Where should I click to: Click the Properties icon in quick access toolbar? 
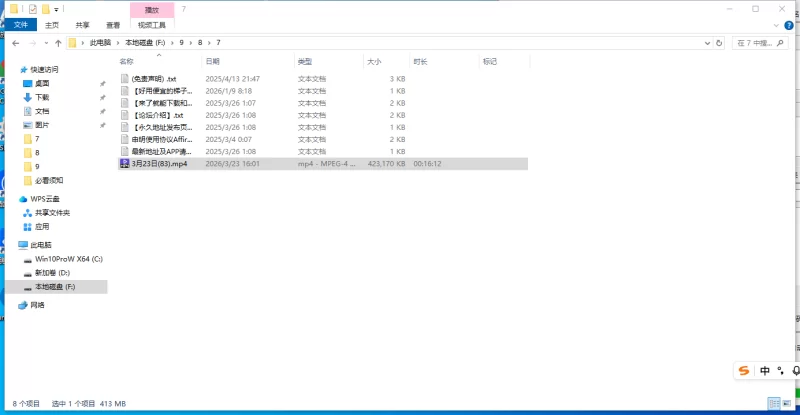pyautogui.click(x=33, y=9)
